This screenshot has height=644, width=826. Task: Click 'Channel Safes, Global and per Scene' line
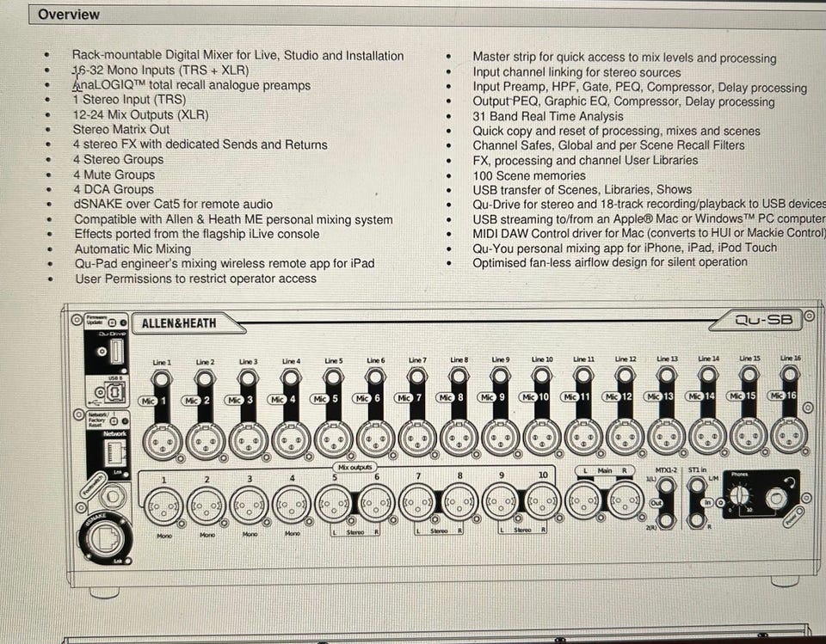pos(608,145)
